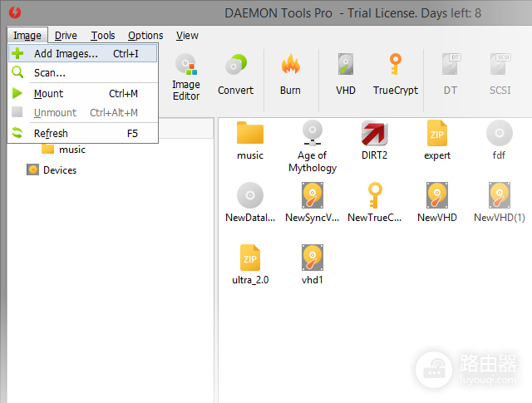
Task: Click the TrueCrypt key icon
Action: [x=396, y=64]
